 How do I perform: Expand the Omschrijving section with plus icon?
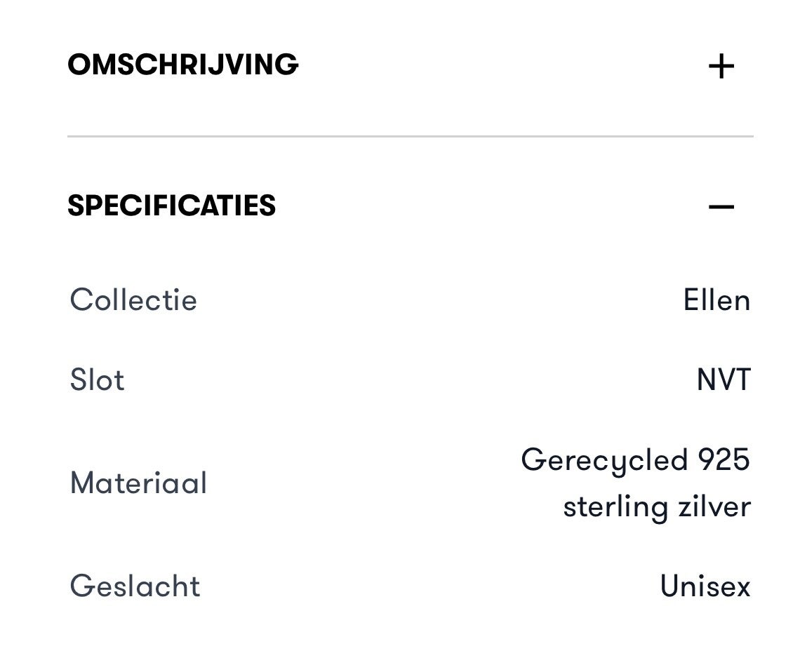pyautogui.click(x=721, y=67)
